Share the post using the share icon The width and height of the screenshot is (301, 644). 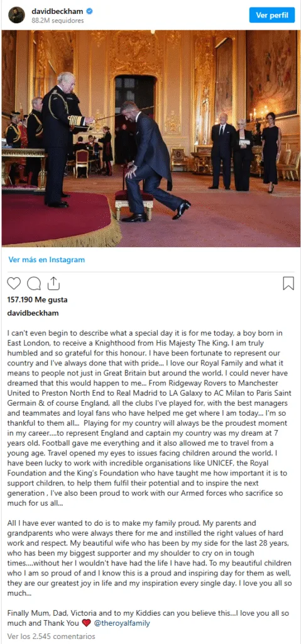(54, 283)
